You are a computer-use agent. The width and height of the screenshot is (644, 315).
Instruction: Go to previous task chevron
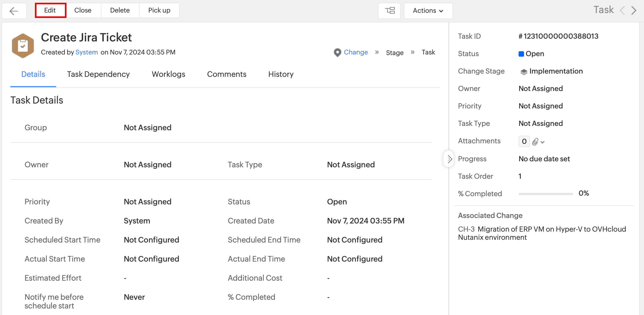(x=622, y=11)
